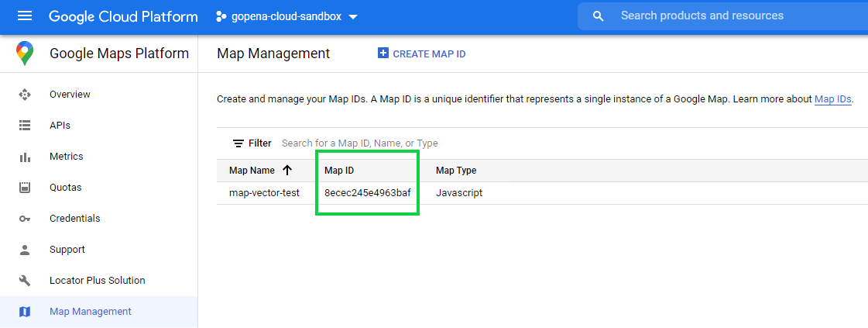Click the Locator Plus Solution wrench icon
The image size is (868, 328).
25,281
